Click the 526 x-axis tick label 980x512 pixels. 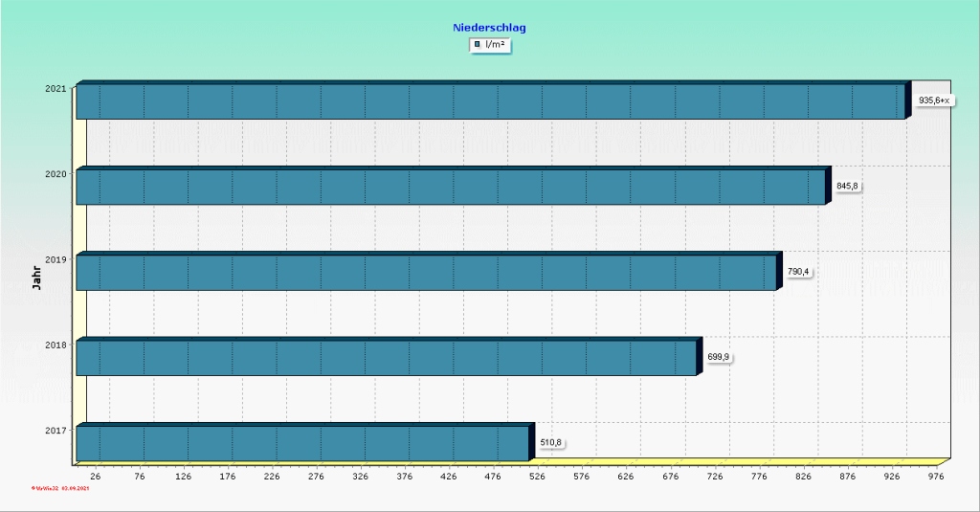[537, 476]
